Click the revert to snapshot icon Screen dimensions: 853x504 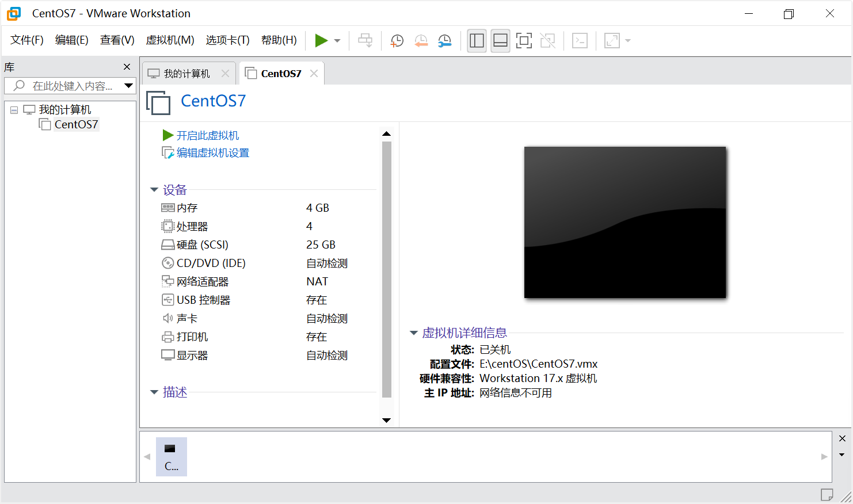[x=421, y=40]
